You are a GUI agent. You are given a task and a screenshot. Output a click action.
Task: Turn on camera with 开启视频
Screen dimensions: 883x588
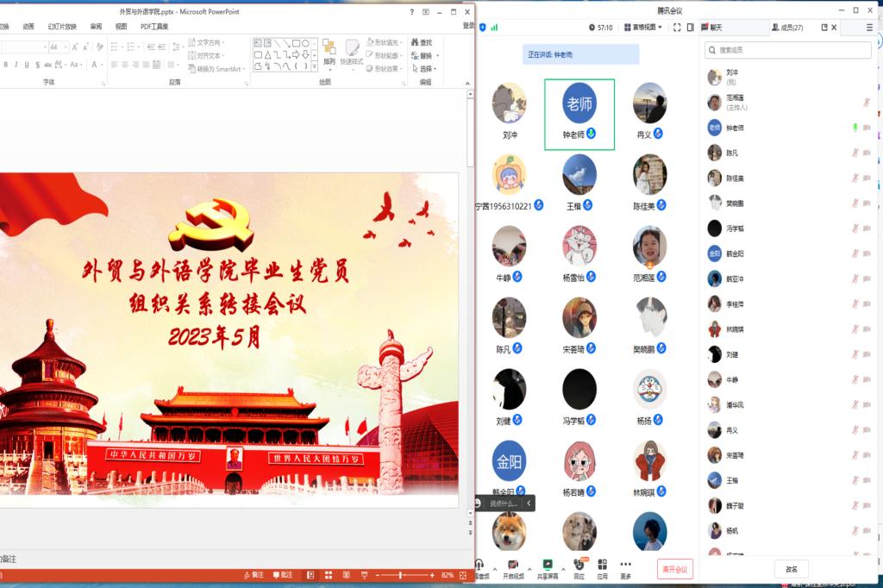coord(513,568)
